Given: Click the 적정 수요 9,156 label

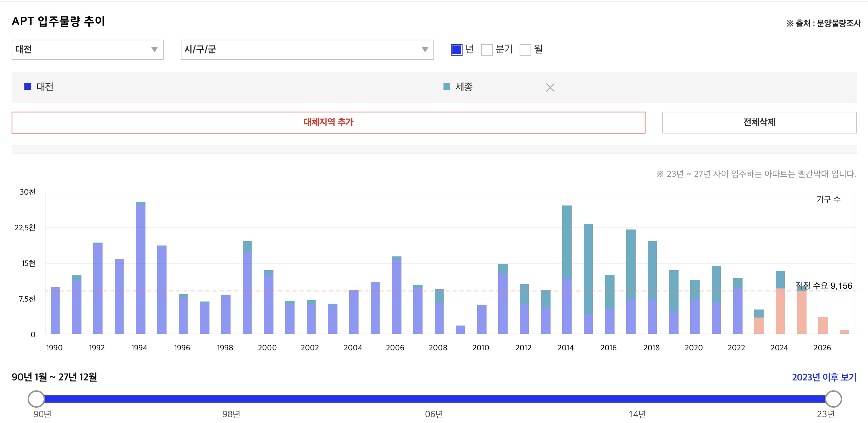Looking at the screenshot, I should [824, 286].
